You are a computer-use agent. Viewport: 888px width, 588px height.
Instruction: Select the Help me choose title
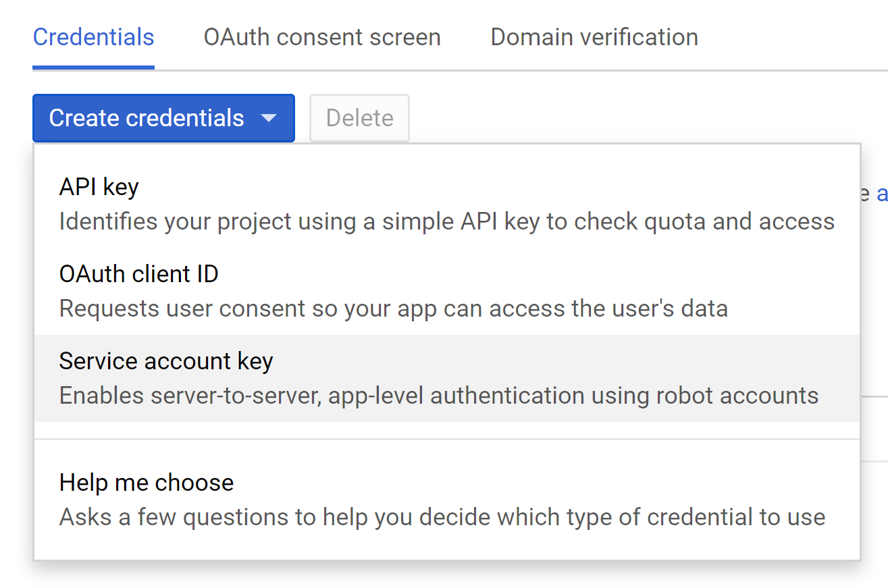[x=147, y=483]
